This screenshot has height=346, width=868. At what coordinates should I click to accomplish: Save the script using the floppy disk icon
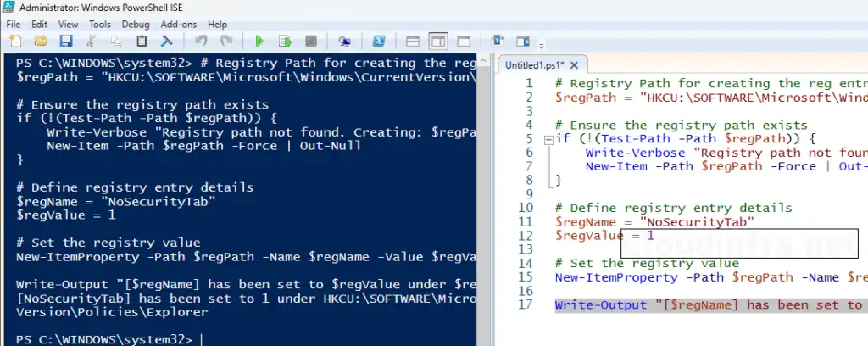point(66,41)
